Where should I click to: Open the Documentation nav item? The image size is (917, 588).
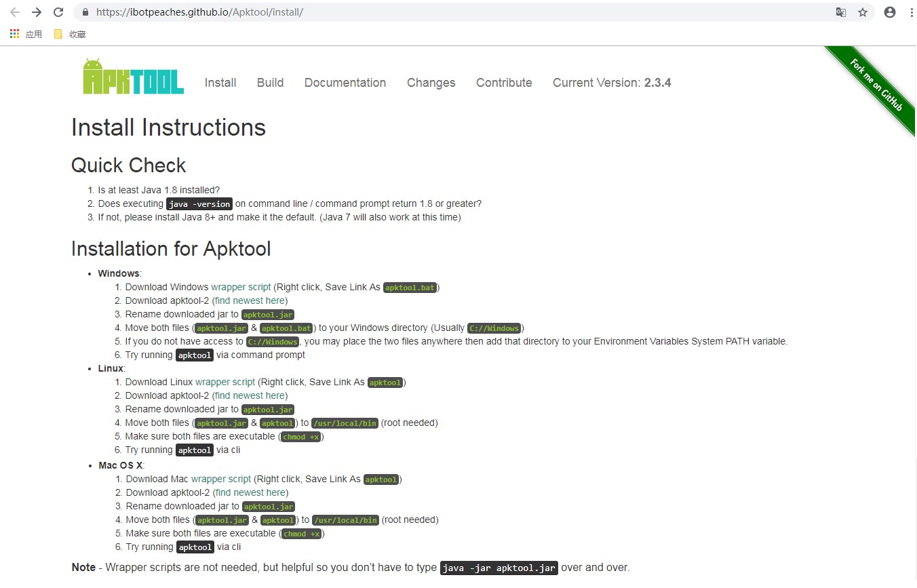click(345, 83)
